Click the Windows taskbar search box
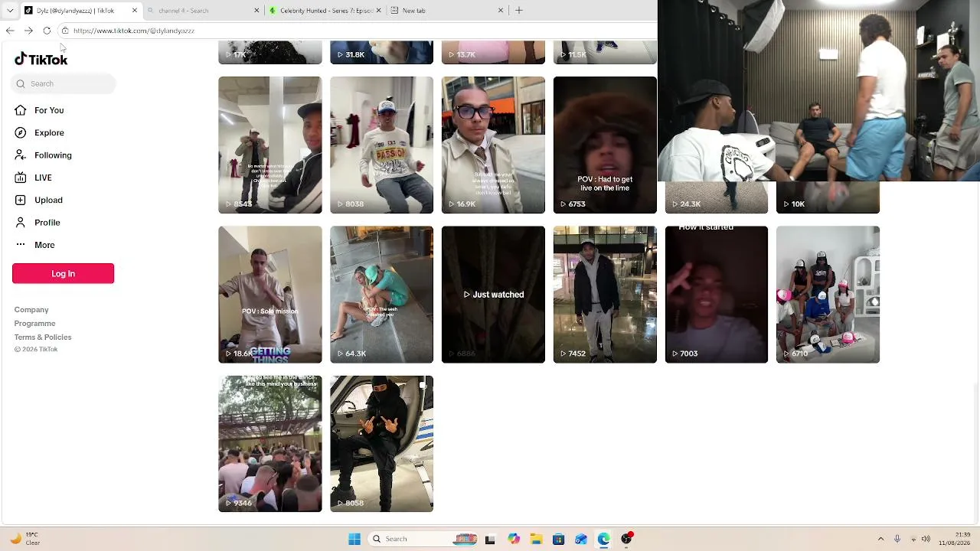980x551 pixels. point(421,539)
